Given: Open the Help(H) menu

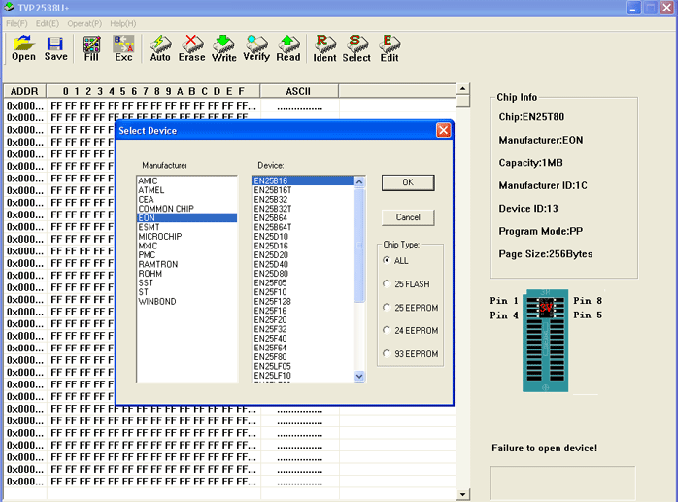Looking at the screenshot, I should tap(123, 22).
